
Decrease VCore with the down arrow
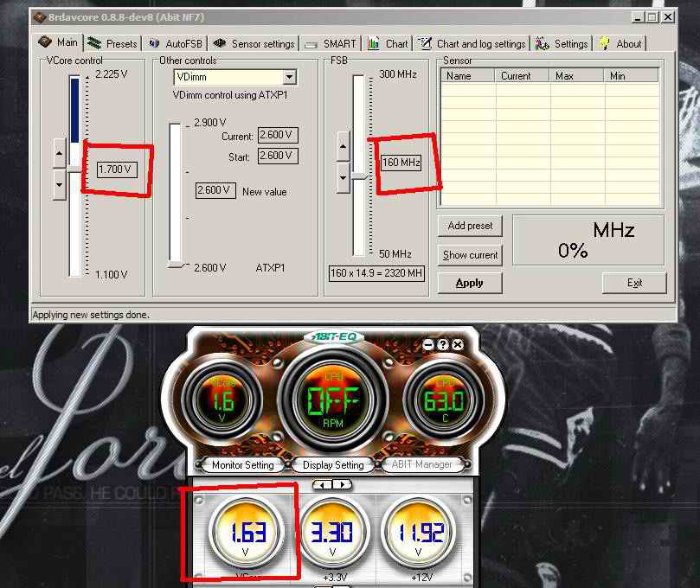point(60,184)
